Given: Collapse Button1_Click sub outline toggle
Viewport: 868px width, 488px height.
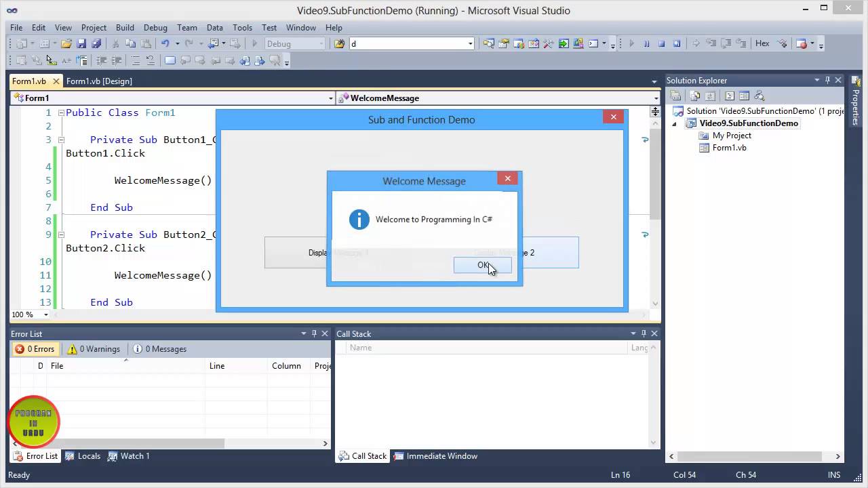Looking at the screenshot, I should 61,140.
